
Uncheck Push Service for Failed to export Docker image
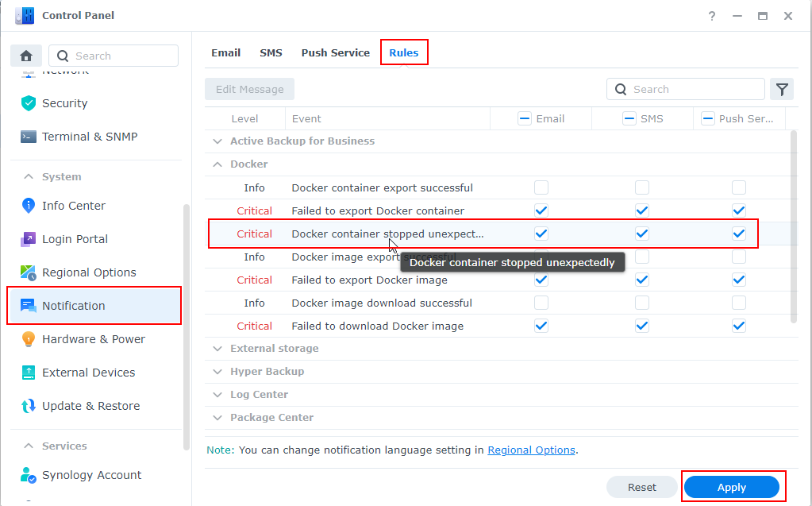(x=739, y=280)
